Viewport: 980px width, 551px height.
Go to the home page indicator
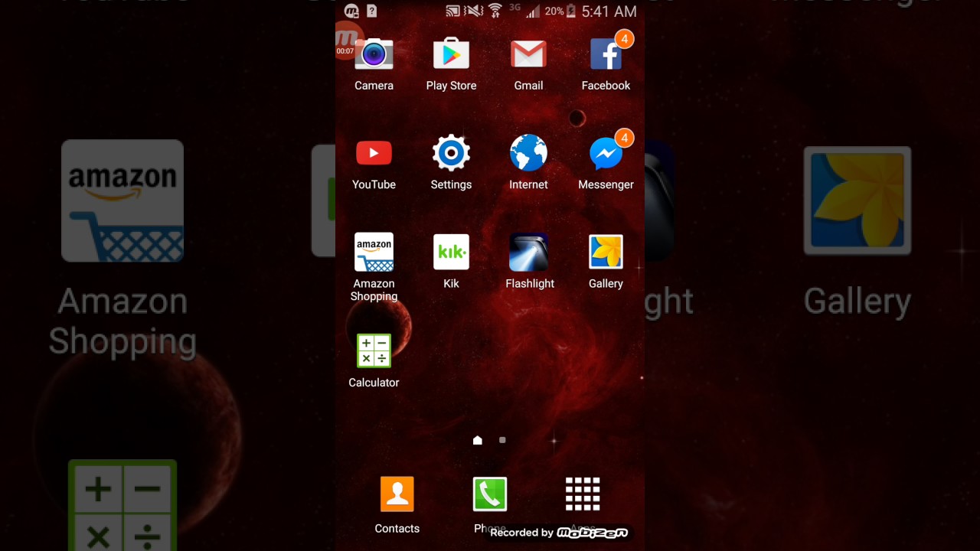click(x=478, y=440)
